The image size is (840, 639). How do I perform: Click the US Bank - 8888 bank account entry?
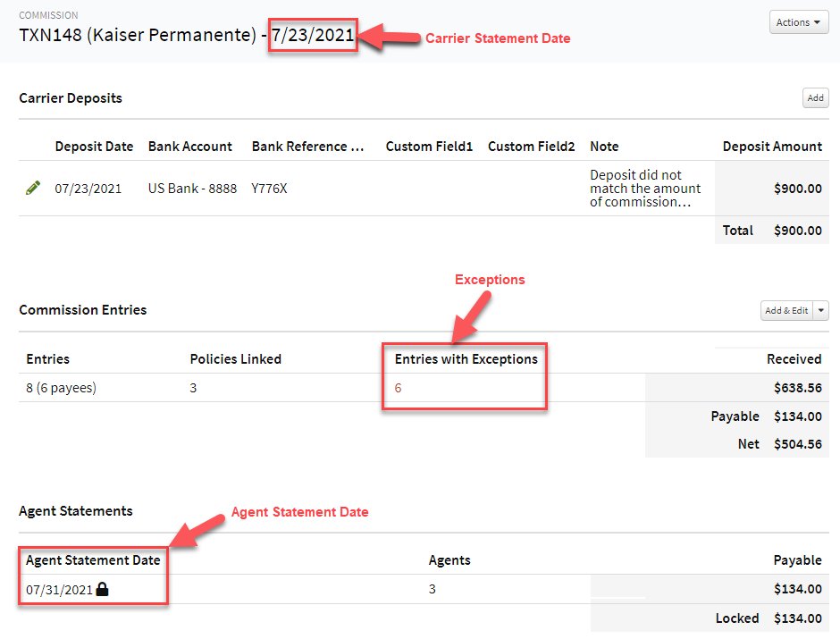click(x=191, y=188)
